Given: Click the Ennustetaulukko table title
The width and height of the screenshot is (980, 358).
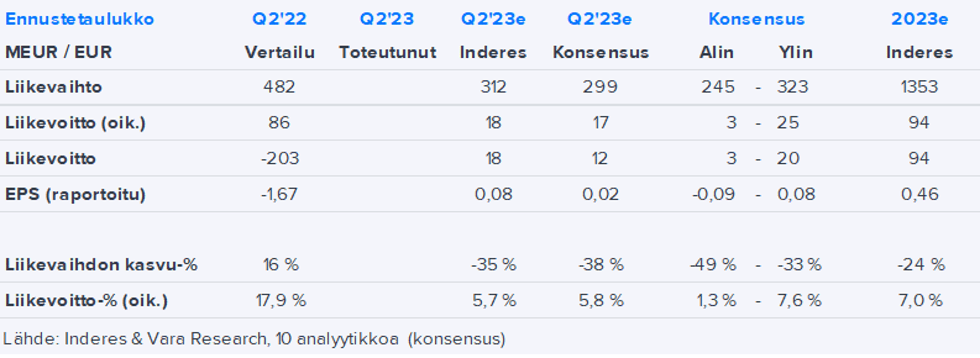Looking at the screenshot, I should [80, 19].
